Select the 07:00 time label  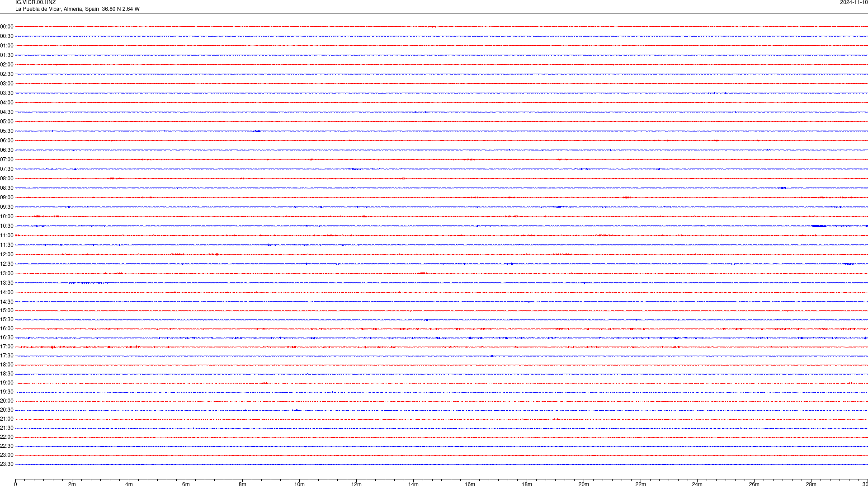[7, 160]
